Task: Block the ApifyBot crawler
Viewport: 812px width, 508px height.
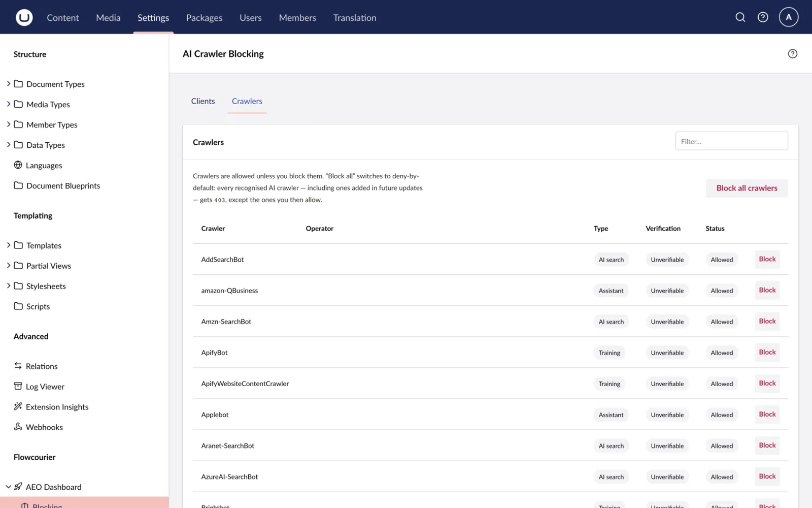Action: pos(767,352)
